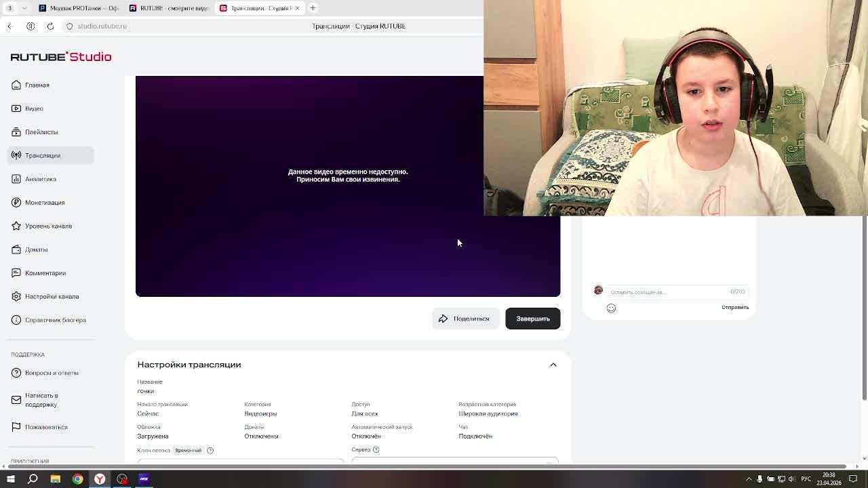Viewport: 868px width, 488px height.
Task: Click the Вопросы и ответы question icon
Action: (16, 373)
